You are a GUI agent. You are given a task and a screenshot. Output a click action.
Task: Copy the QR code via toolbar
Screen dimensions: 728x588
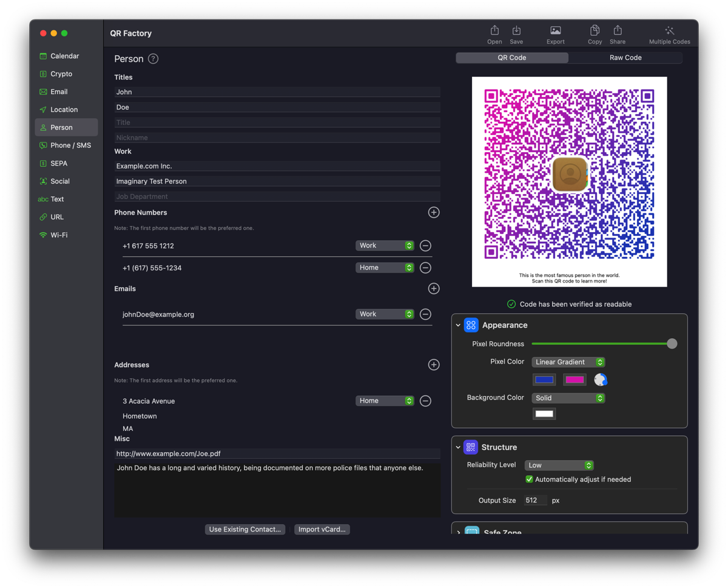click(595, 34)
